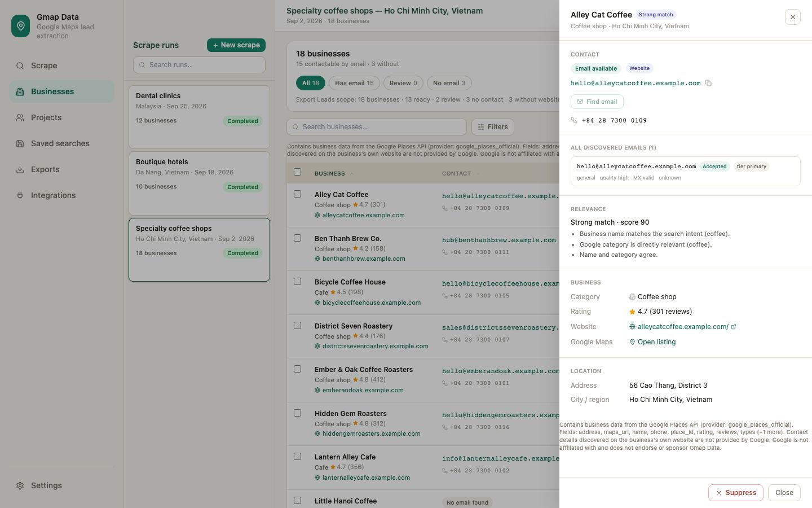
Task: Click the New scrape button
Action: [236, 45]
